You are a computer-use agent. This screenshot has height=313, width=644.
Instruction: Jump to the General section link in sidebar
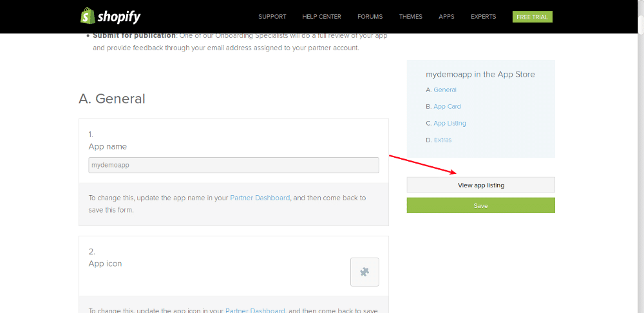point(445,90)
